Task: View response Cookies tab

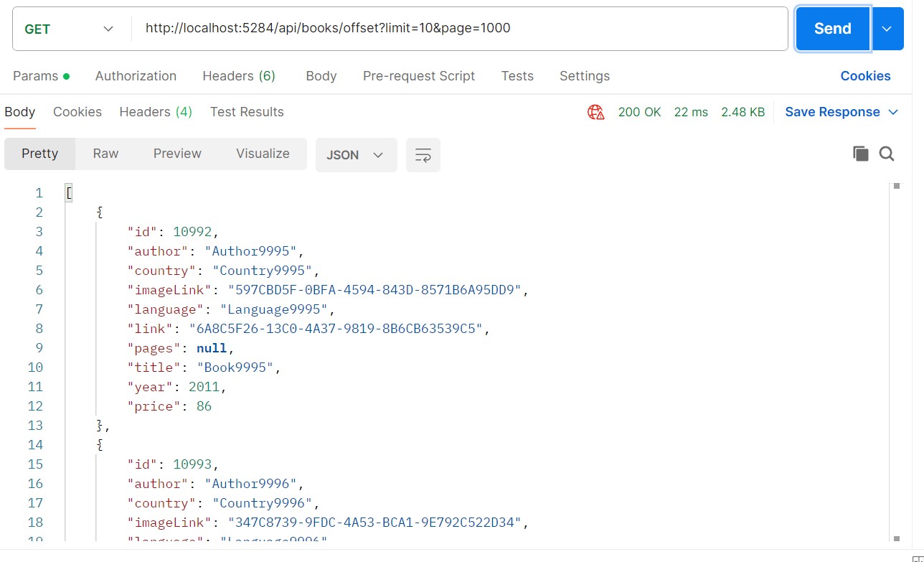Action: coord(77,112)
